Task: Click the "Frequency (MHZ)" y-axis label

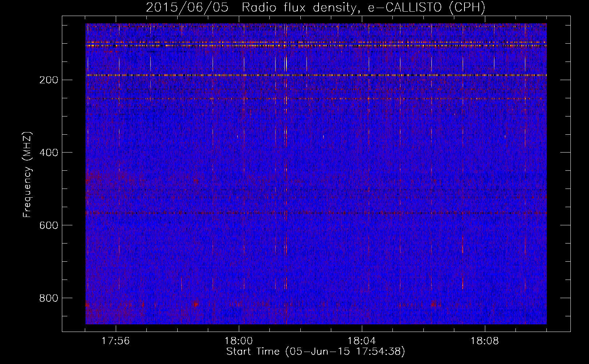Action: coord(27,174)
